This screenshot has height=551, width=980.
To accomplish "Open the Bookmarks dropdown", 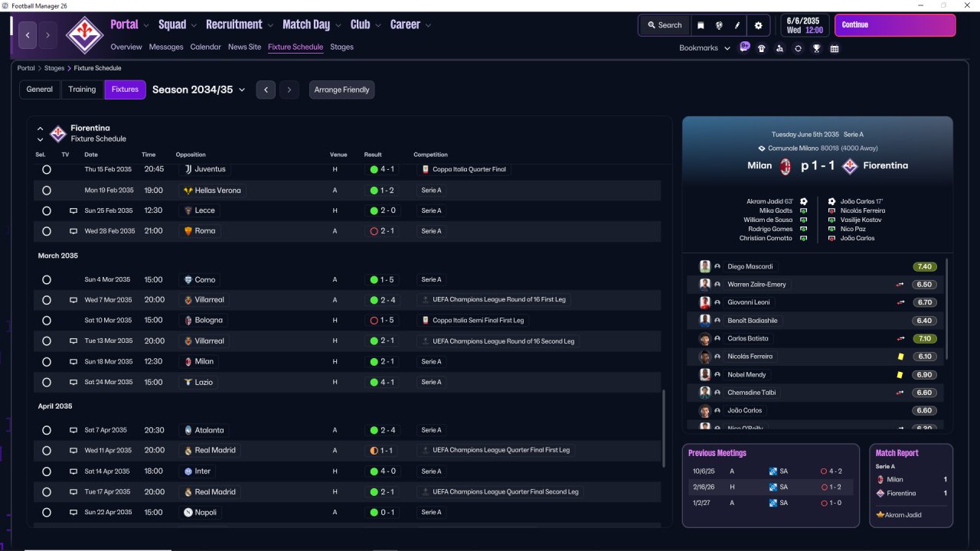I will click(704, 48).
